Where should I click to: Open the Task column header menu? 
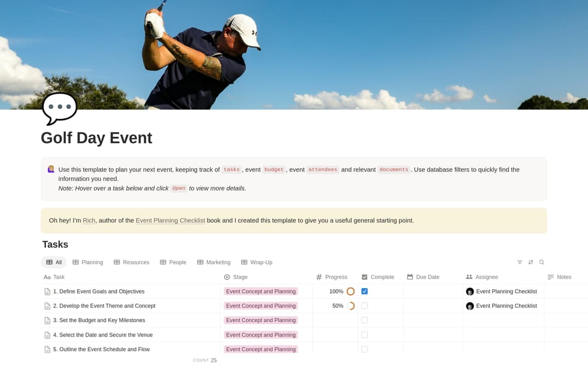click(131, 277)
